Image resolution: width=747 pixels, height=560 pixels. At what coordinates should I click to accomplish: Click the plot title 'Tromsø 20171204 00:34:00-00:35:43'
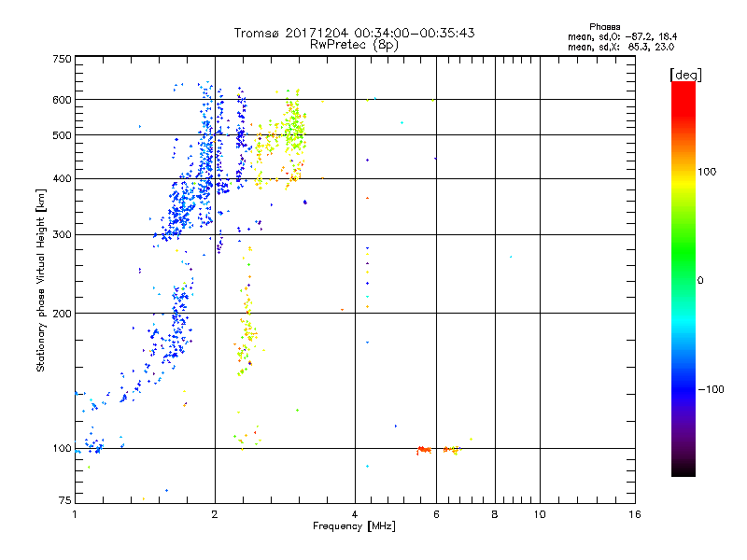tap(354, 33)
